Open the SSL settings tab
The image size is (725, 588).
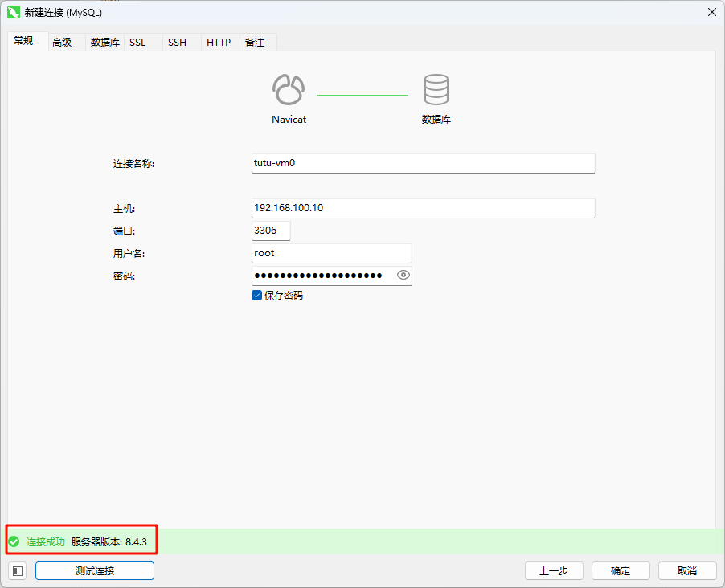(x=137, y=41)
